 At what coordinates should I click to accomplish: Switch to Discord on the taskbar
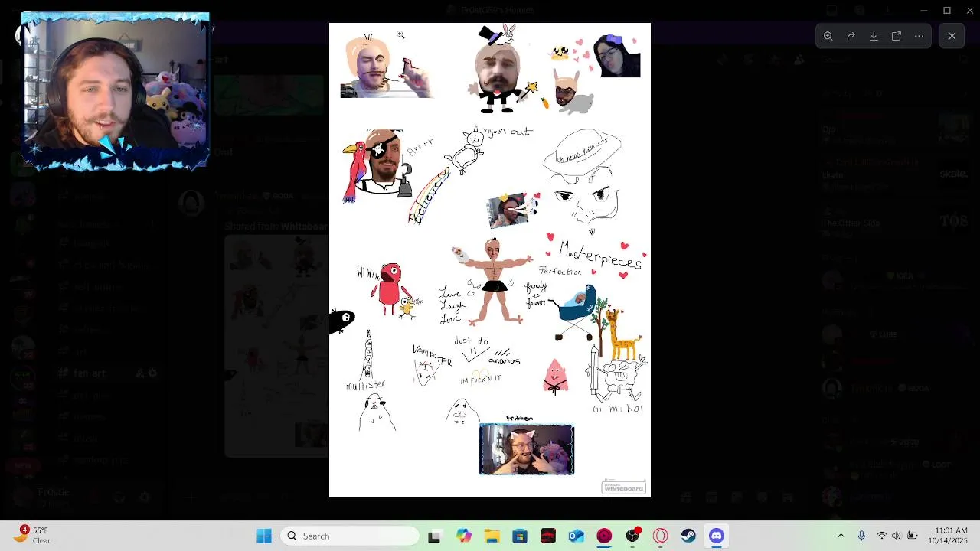coord(717,536)
